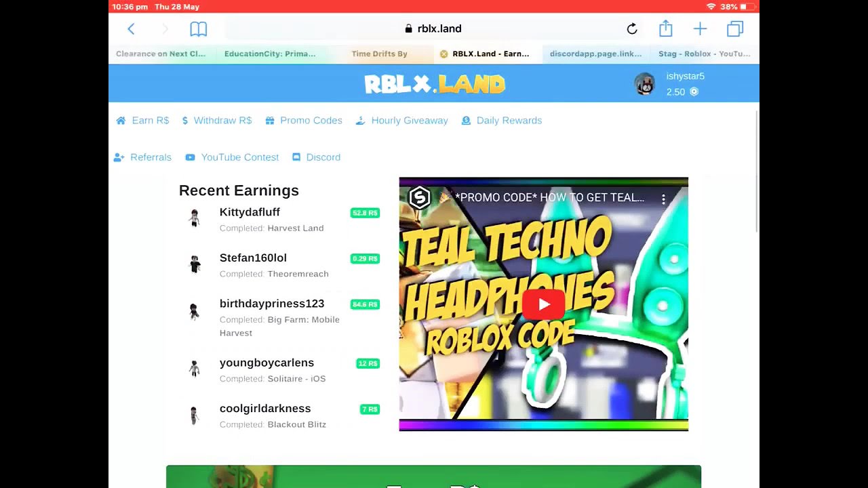
Task: Click the 7 R$ badge
Action: [370, 409]
